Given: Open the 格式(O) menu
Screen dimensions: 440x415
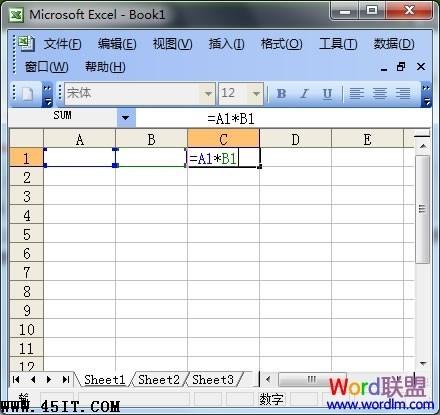Looking at the screenshot, I should click(x=282, y=44).
